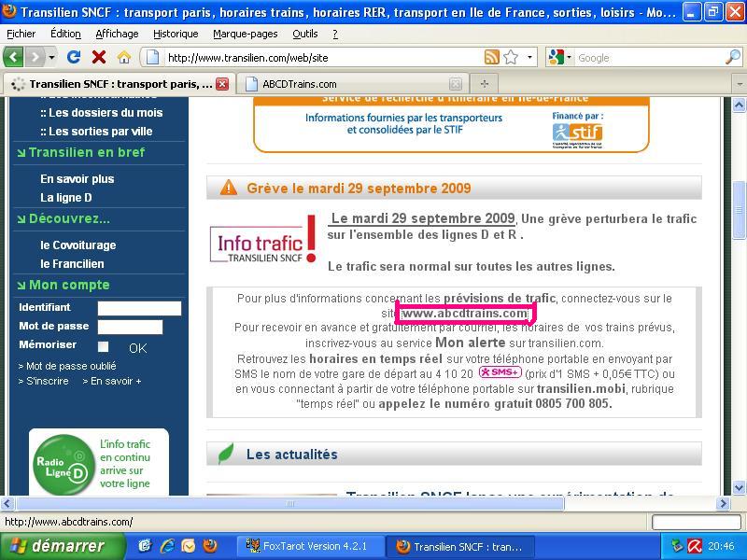
Task: Open the back/forward history dropdown arrow
Action: 52,57
